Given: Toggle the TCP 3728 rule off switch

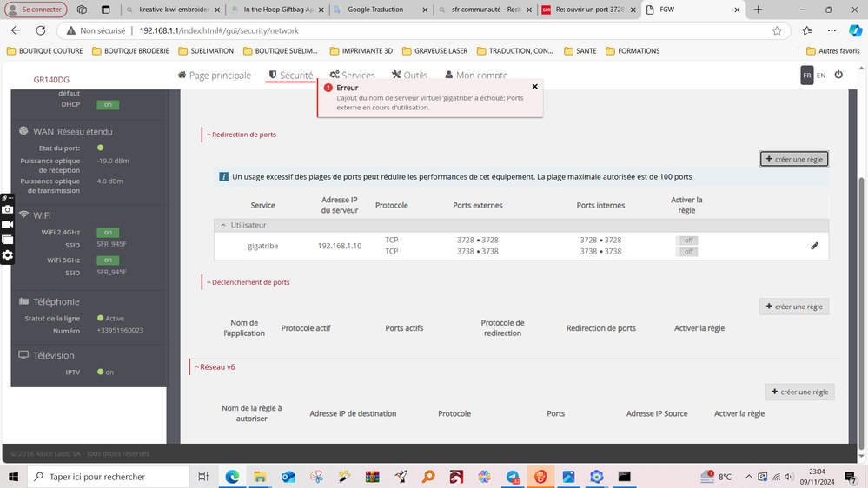Looking at the screenshot, I should (688, 241).
